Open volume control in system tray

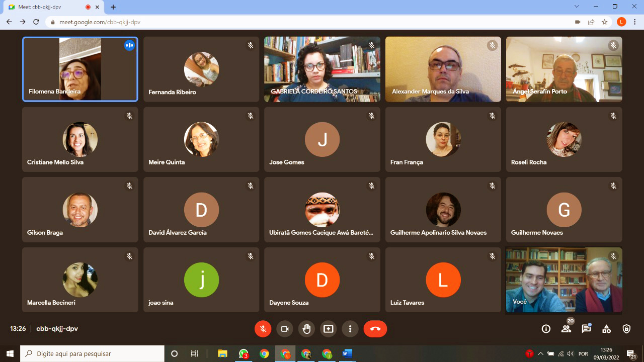570,353
